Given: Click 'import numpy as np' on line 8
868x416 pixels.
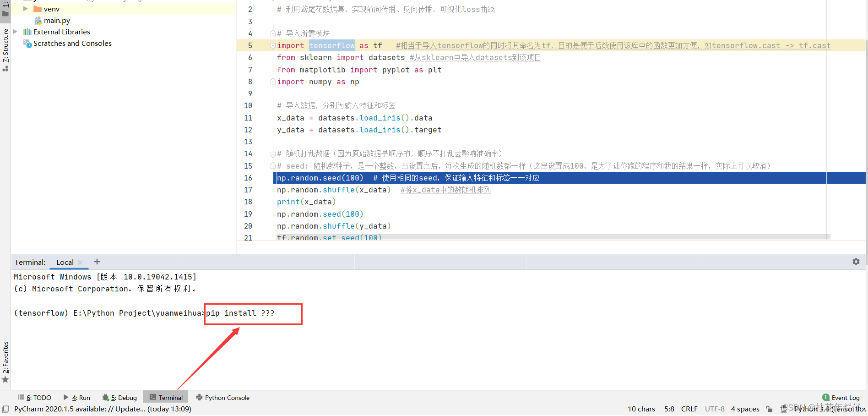Looking at the screenshot, I should point(318,82).
